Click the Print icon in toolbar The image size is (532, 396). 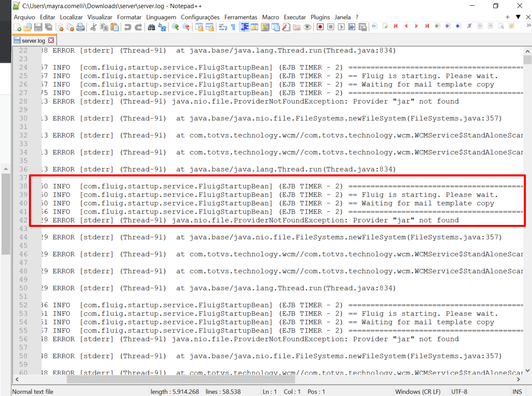(81, 27)
